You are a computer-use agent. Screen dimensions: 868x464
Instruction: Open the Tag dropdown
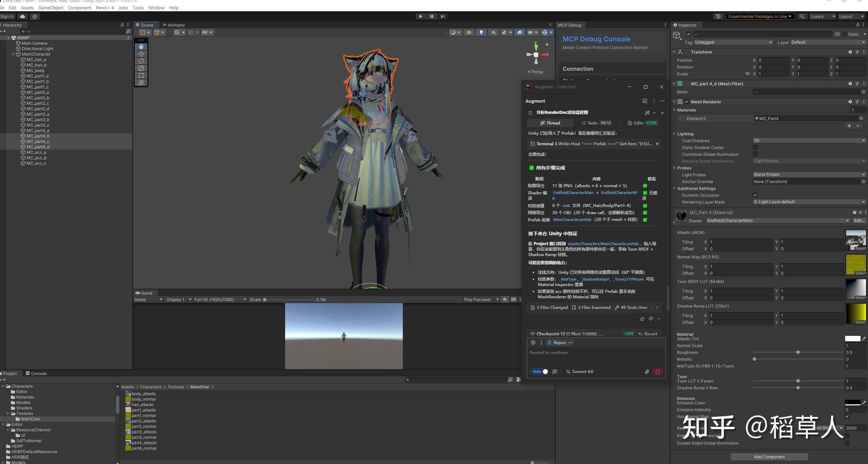(733, 42)
